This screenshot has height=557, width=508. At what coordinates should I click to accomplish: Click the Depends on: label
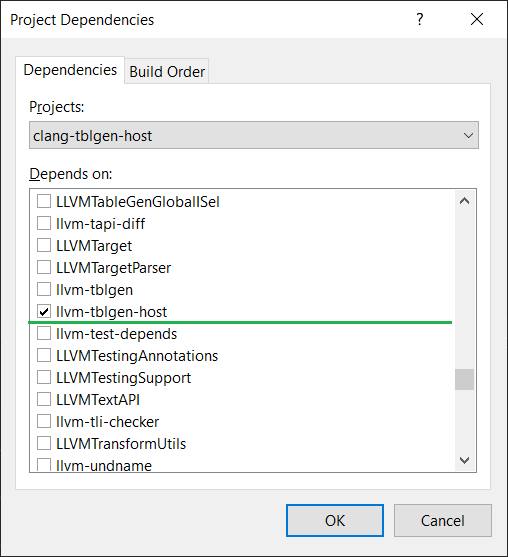[x=71, y=174]
